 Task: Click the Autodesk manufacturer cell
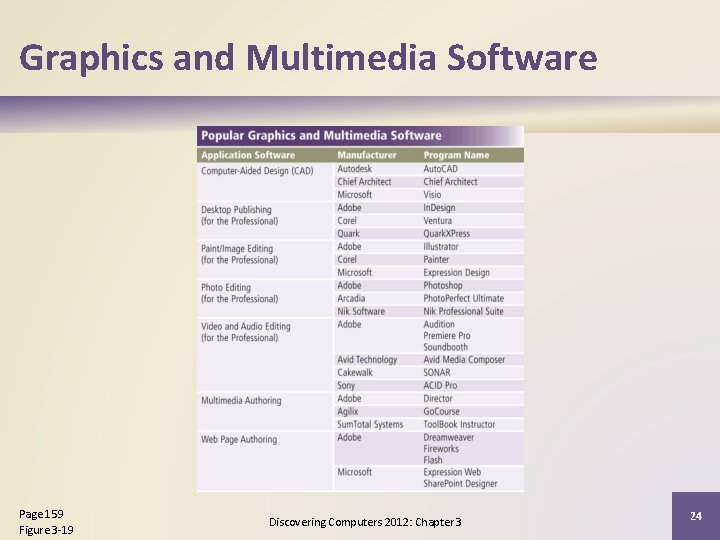click(354, 169)
